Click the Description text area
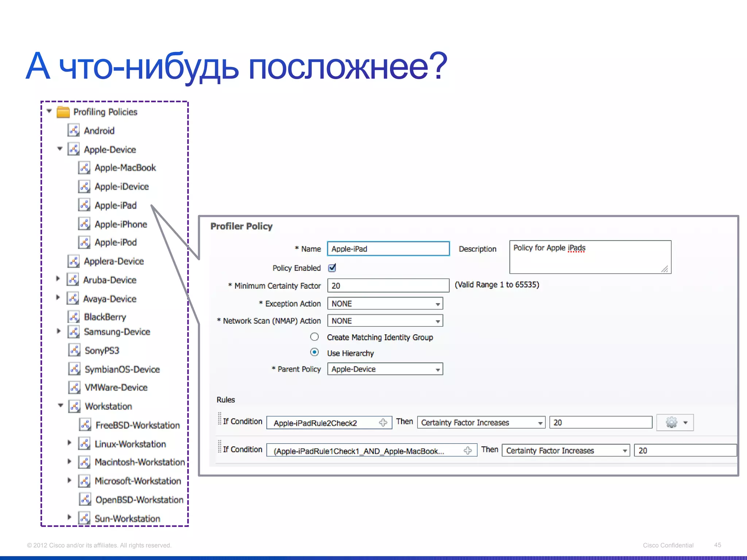This screenshot has width=747, height=560. point(590,257)
